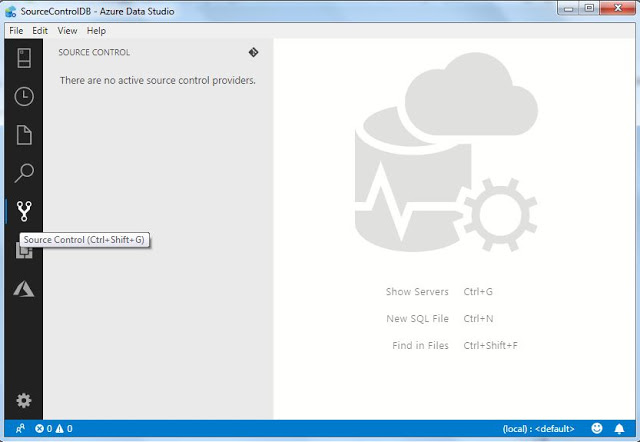Open the Azure resource explorer icon
The width and height of the screenshot is (640, 442).
coord(24,289)
